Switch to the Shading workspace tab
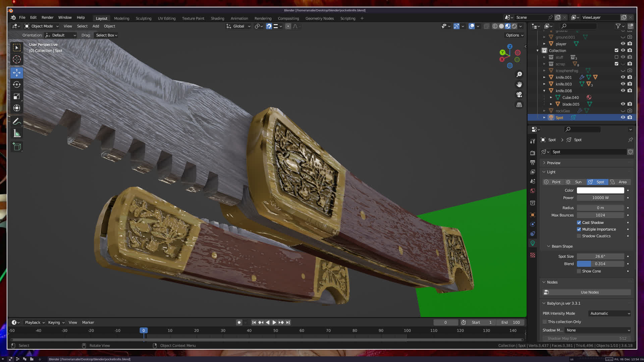 coord(217,18)
